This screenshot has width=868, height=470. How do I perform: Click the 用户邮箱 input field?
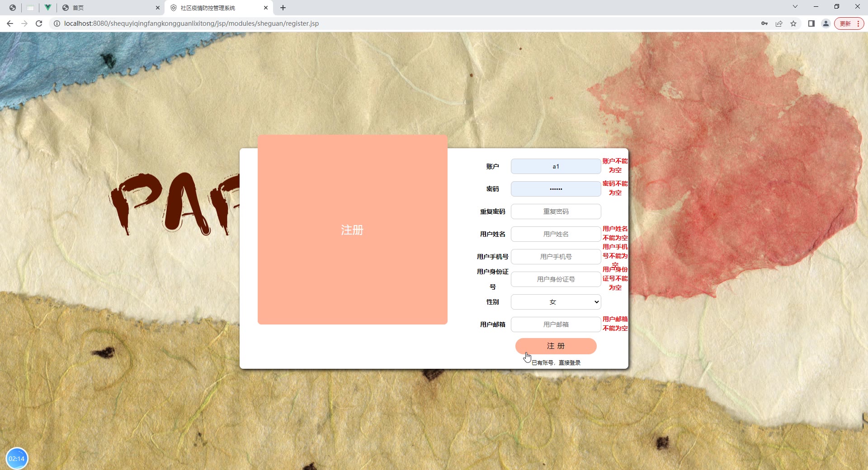(x=556, y=324)
